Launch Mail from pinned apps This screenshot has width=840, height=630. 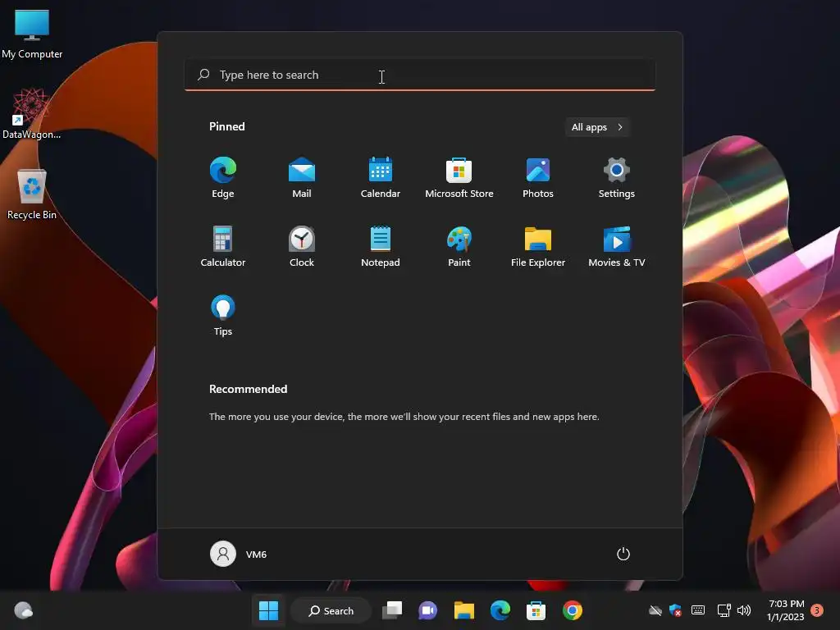(x=302, y=178)
